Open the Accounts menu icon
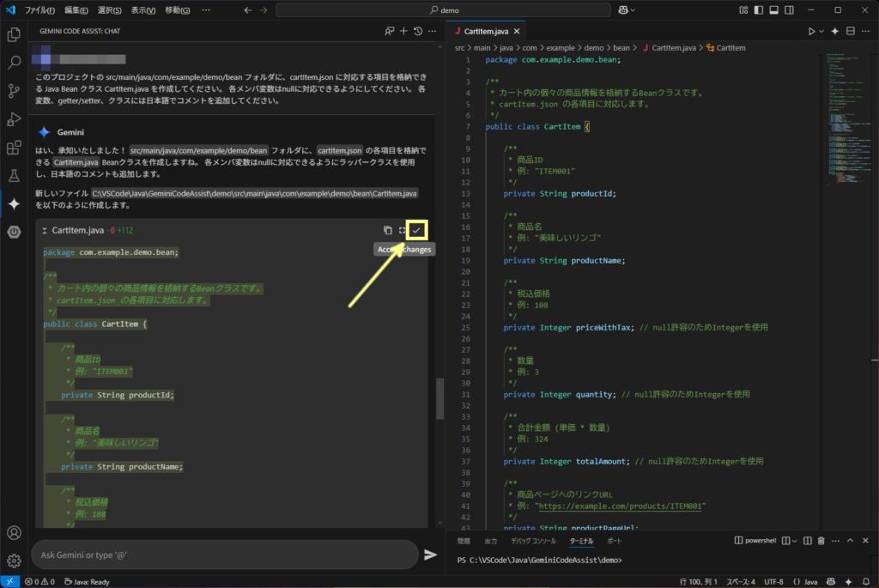 (14, 532)
